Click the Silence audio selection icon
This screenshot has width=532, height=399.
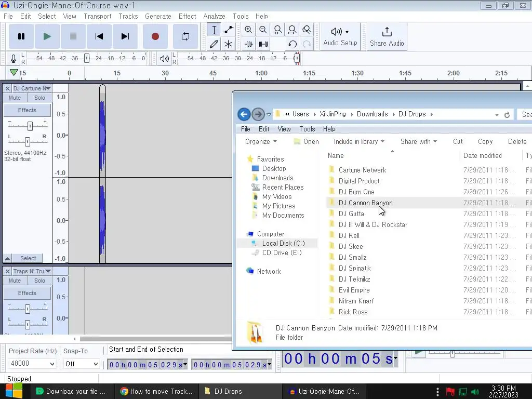(x=263, y=44)
